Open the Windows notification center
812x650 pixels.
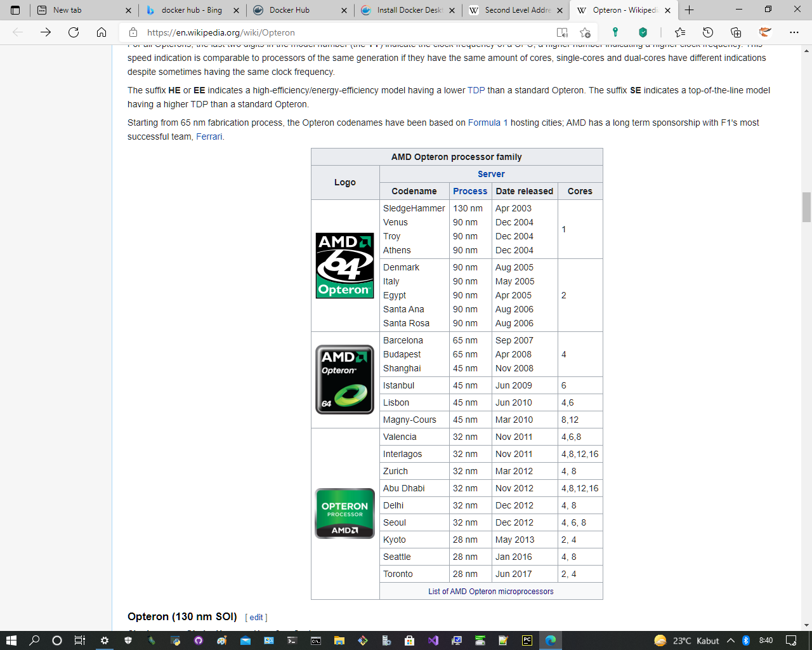click(x=791, y=640)
